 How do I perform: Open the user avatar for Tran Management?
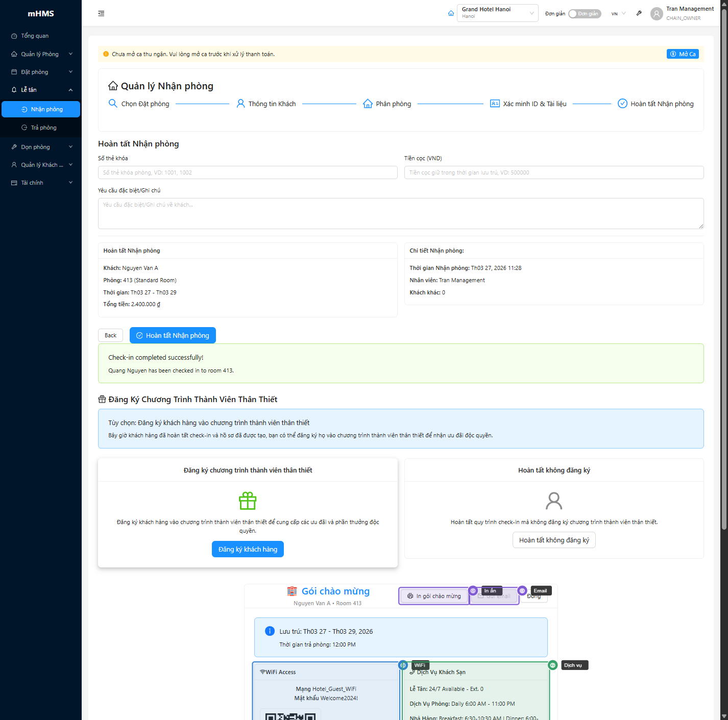coord(657,14)
